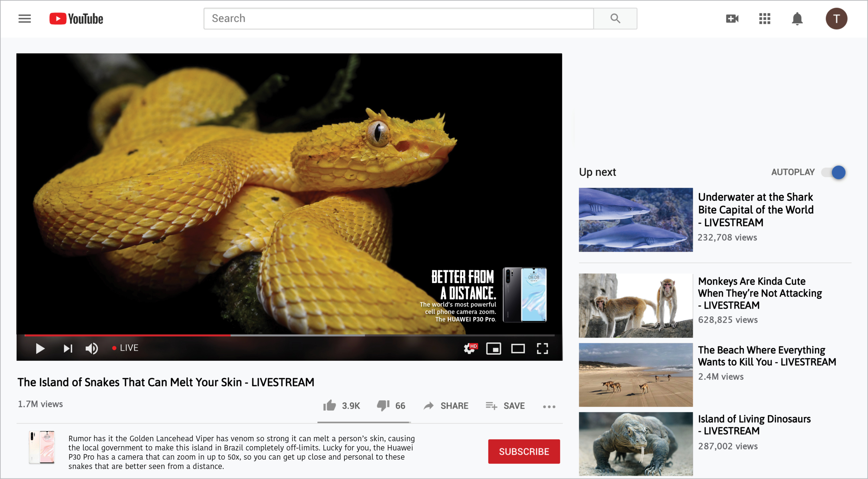Click the '287,002 views' text
Image resolution: width=868 pixels, height=479 pixels.
[x=728, y=446]
